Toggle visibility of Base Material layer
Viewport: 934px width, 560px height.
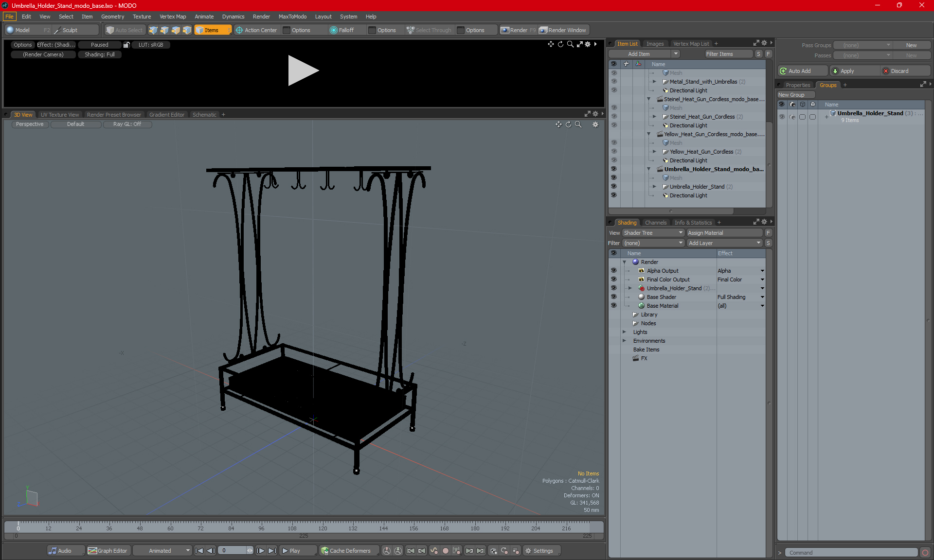[613, 306]
